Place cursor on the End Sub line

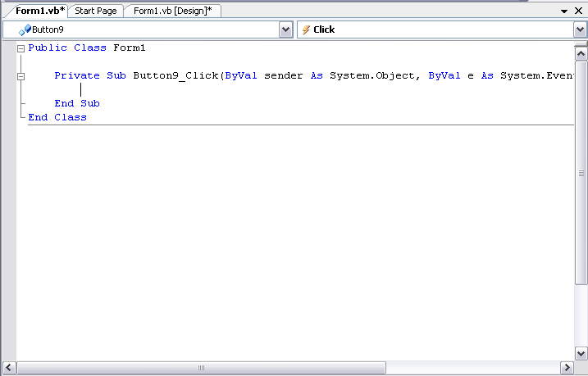[76, 103]
